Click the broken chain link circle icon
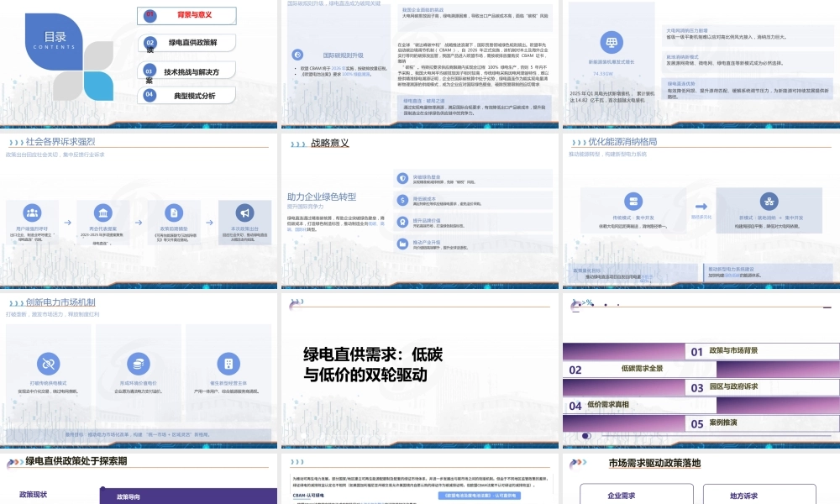840x504 pixels. [50, 363]
